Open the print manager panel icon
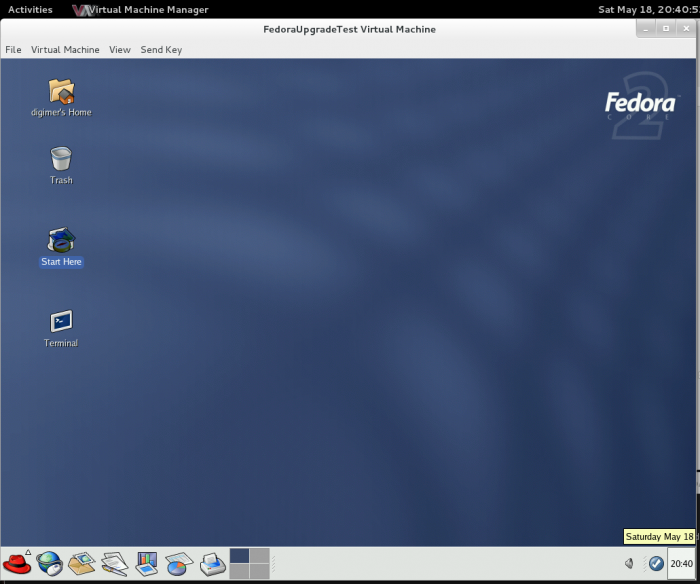This screenshot has width=700, height=584. [212, 563]
